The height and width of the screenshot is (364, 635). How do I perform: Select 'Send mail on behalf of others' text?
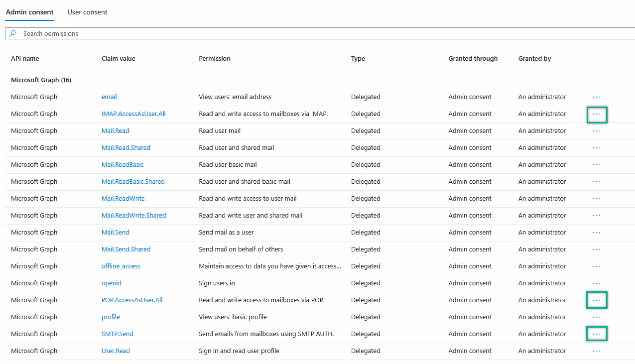pyautogui.click(x=241, y=249)
